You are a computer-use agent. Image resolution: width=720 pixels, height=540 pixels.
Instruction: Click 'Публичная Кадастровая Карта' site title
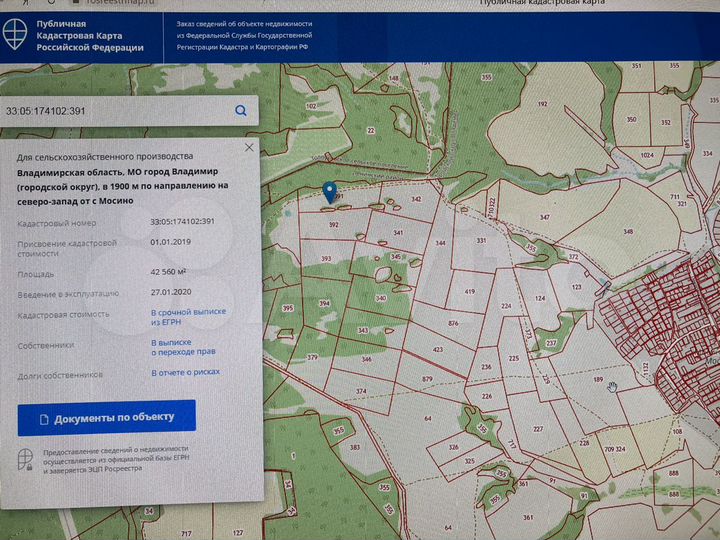pyautogui.click(x=90, y=35)
